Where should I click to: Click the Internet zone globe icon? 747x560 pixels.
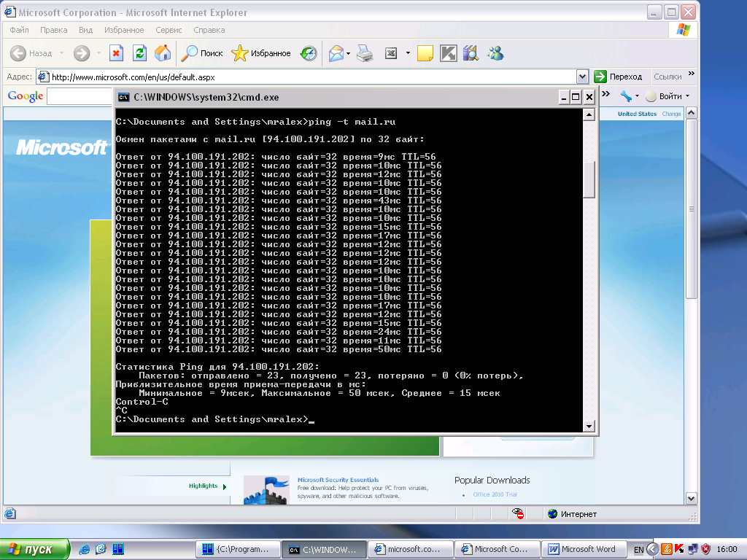(x=553, y=514)
